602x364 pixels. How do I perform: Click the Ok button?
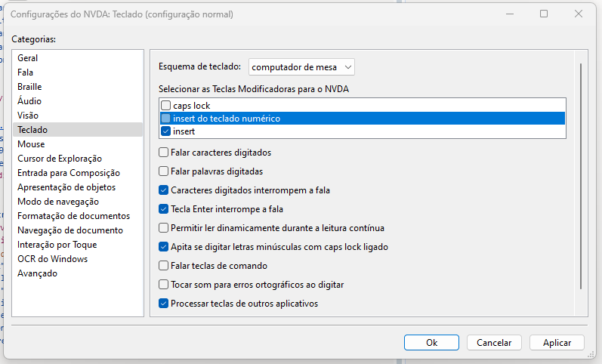coord(431,343)
